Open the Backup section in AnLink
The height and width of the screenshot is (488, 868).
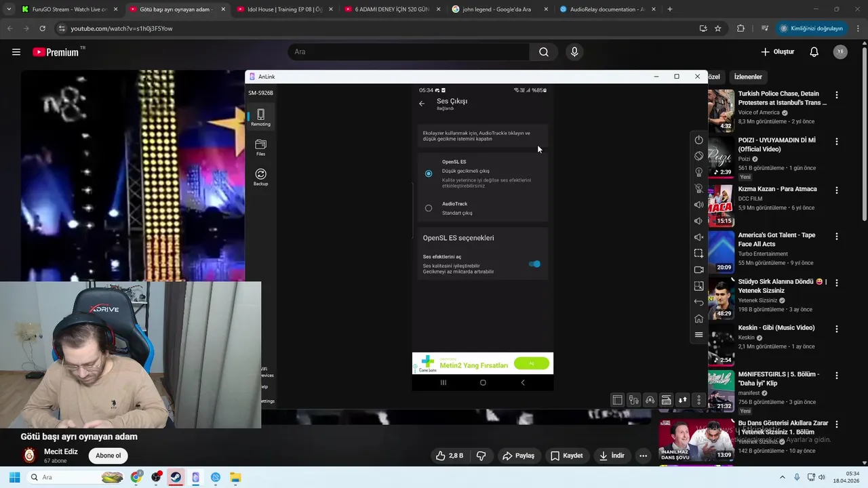260,177
